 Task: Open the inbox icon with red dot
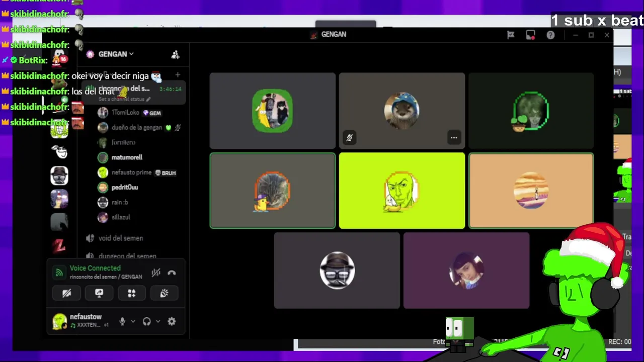530,35
